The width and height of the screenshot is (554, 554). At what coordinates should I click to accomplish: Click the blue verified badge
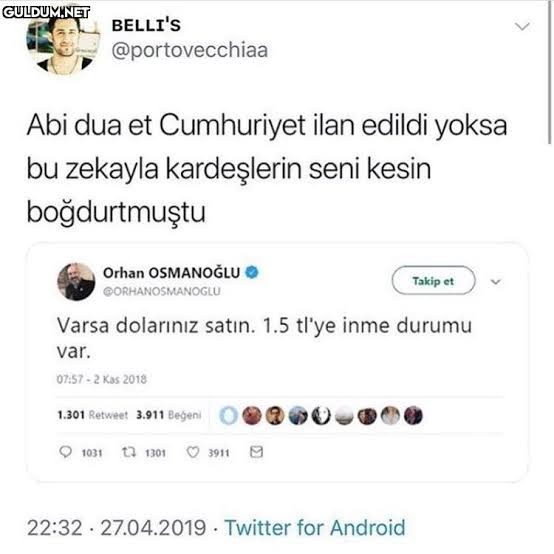(252, 272)
